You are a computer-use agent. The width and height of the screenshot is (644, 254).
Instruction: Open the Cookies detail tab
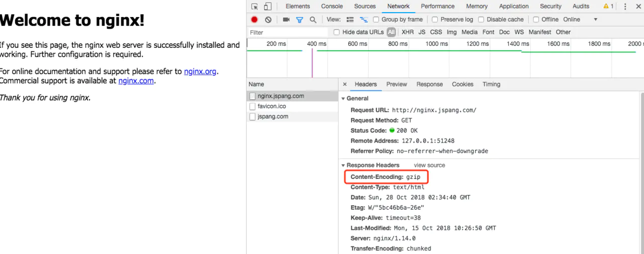point(462,84)
